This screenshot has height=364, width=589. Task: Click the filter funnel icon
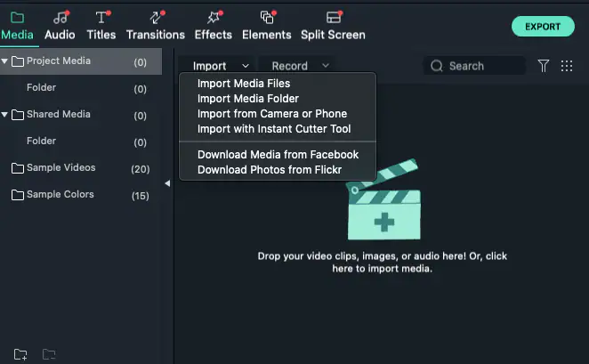tap(544, 66)
